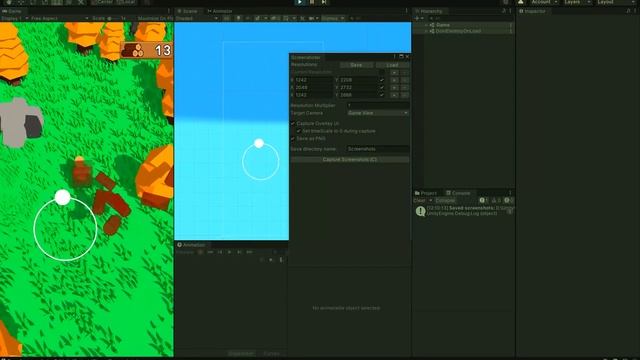
Task: Click the plus button on the Y 2732 row
Action: point(394,87)
